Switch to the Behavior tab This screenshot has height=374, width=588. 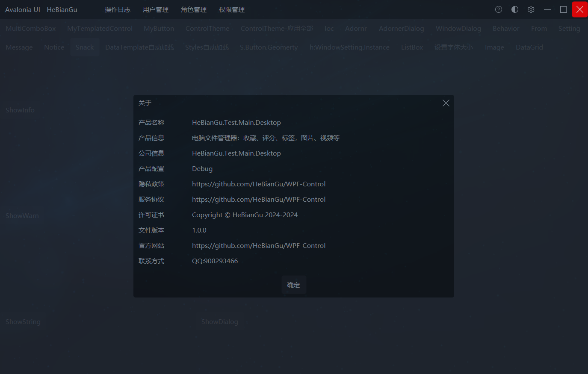506,29
